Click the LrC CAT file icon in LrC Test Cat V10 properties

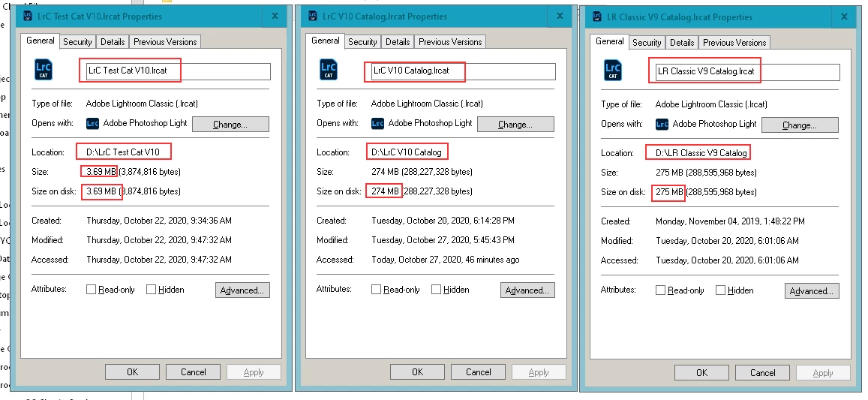[44, 69]
